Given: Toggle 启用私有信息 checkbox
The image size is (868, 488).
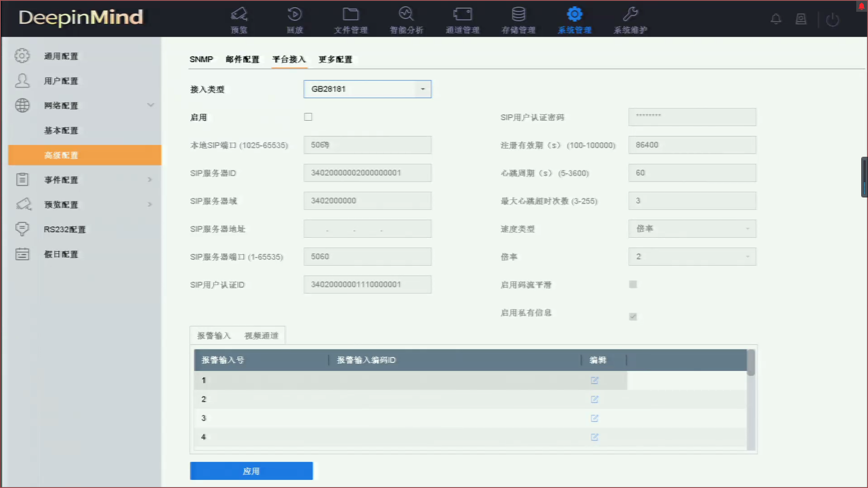Looking at the screenshot, I should [x=633, y=316].
